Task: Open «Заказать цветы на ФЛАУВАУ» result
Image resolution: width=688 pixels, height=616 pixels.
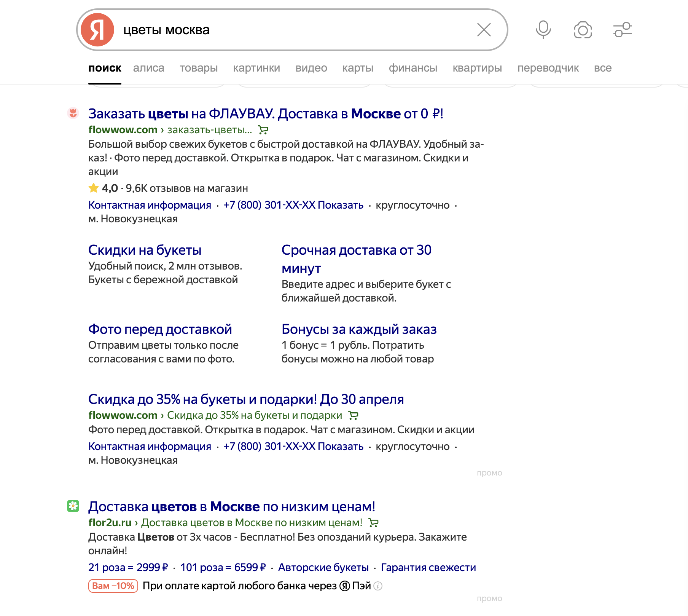Action: pyautogui.click(x=266, y=114)
